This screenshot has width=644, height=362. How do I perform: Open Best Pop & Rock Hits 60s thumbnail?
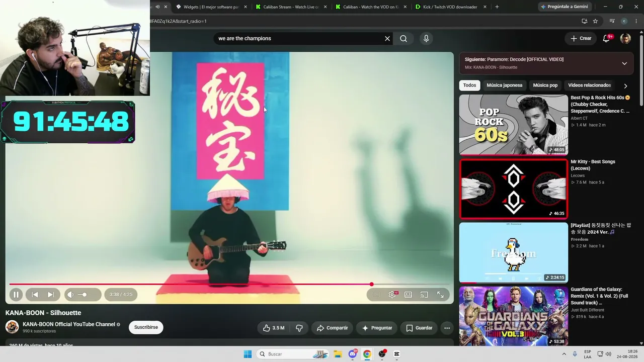(513, 125)
